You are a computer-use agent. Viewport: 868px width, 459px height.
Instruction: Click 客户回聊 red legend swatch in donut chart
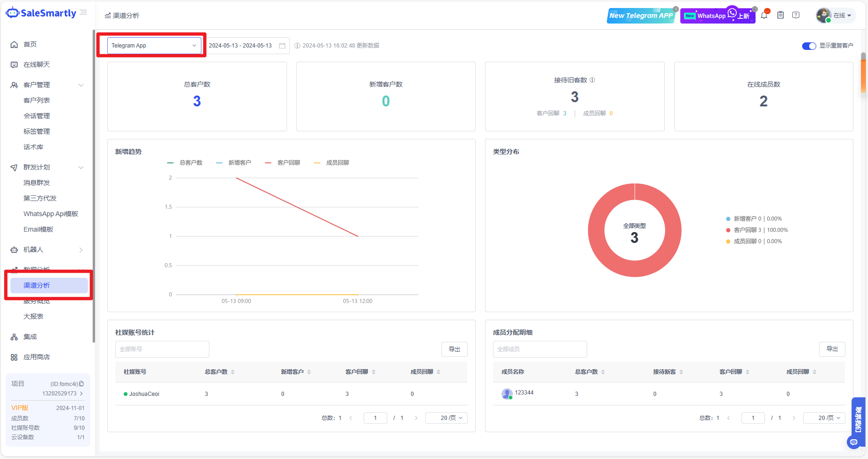click(x=728, y=230)
